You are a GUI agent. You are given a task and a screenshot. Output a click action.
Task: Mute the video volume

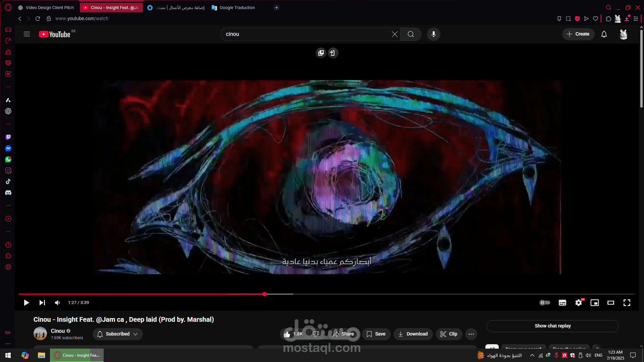coord(57,303)
